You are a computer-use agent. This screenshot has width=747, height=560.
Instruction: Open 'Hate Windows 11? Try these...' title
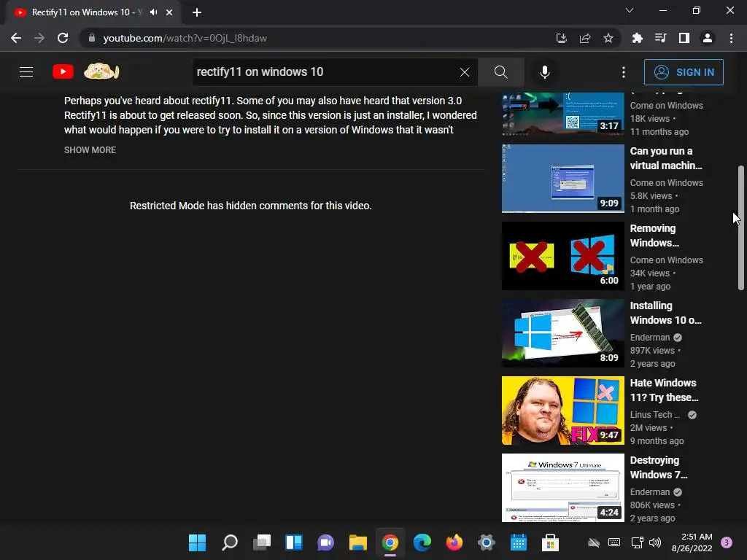tap(664, 390)
